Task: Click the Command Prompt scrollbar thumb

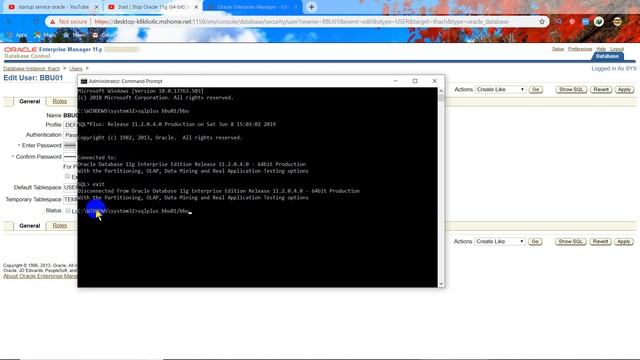Action: [x=441, y=98]
